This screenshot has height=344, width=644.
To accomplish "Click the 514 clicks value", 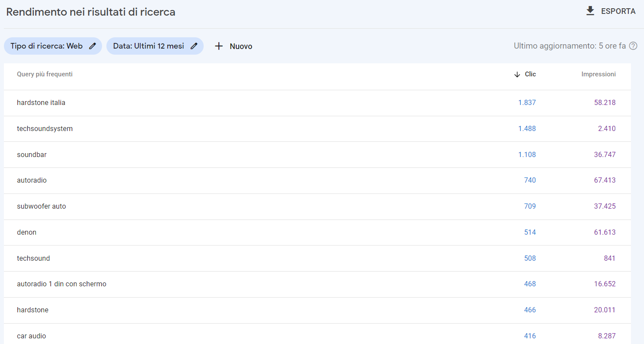I will tap(530, 232).
